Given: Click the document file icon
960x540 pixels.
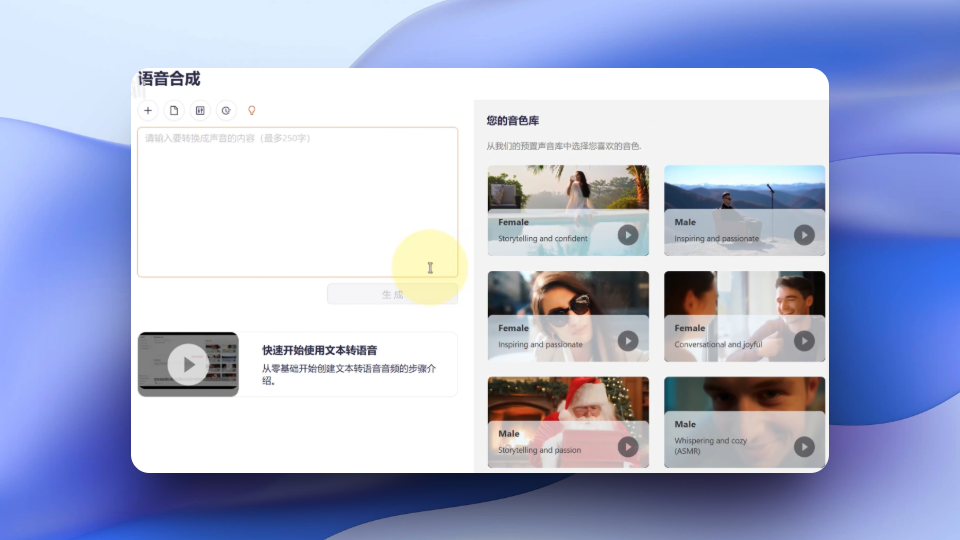Looking at the screenshot, I should (174, 110).
